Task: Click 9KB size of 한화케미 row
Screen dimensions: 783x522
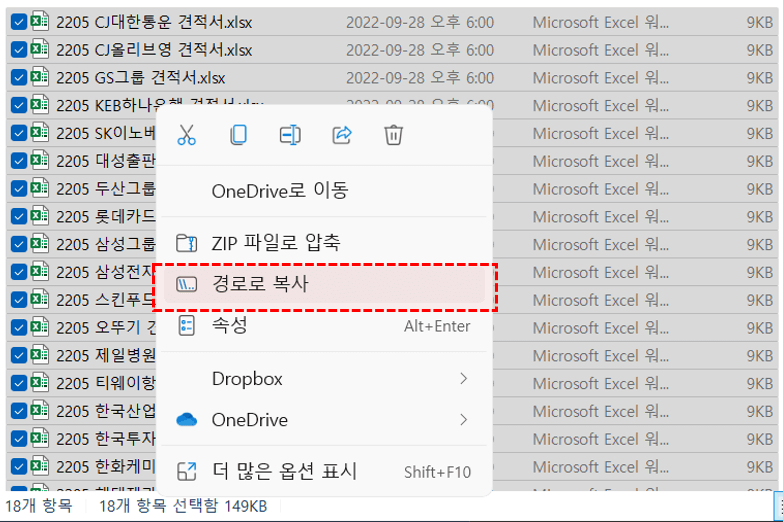Action: (760, 467)
